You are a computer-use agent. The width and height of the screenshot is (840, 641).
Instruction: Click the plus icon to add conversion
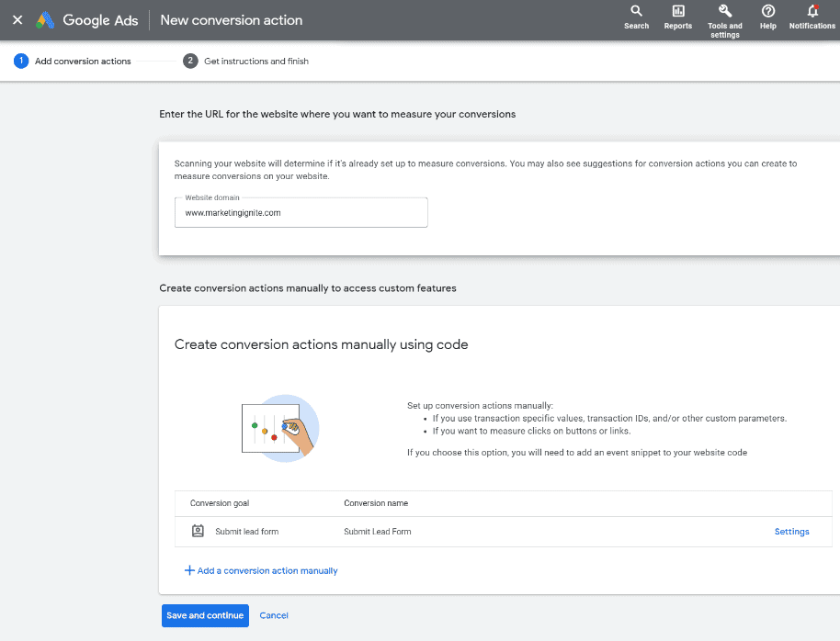tap(189, 570)
